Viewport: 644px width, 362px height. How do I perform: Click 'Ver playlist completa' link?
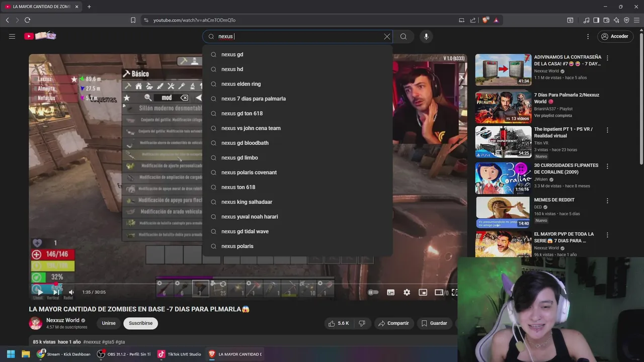pos(553,116)
